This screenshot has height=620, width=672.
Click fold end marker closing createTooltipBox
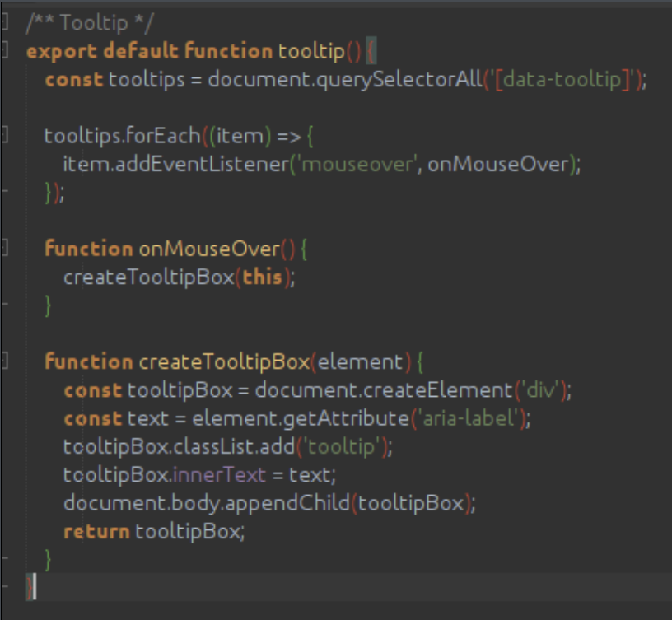pyautogui.click(x=4, y=560)
